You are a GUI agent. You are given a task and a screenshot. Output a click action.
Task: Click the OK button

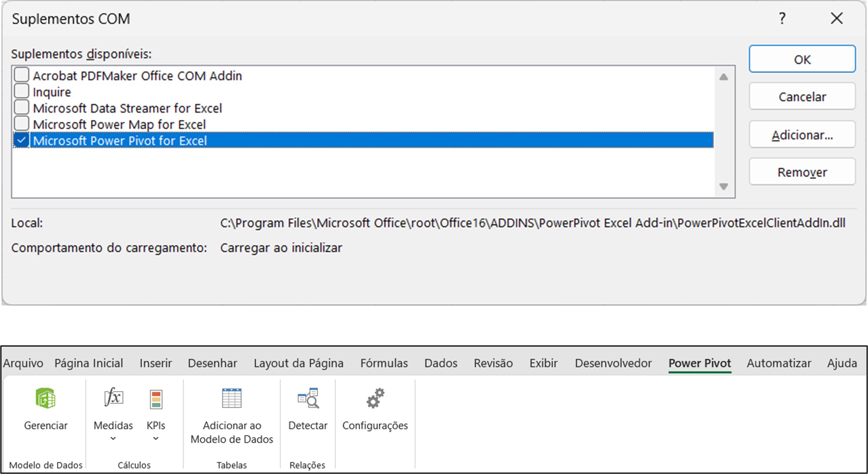tap(802, 59)
